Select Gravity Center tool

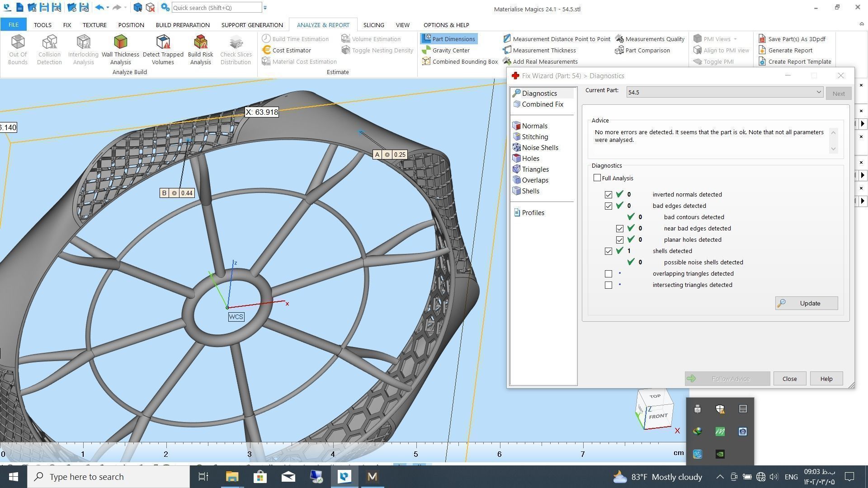pyautogui.click(x=450, y=50)
